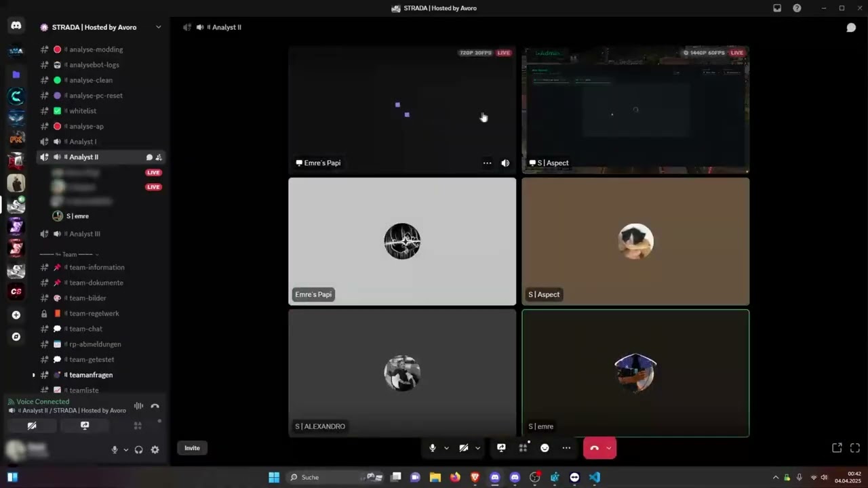Image resolution: width=868 pixels, height=488 pixels.
Task: Open text chat next to Analyst II
Action: coord(149,157)
